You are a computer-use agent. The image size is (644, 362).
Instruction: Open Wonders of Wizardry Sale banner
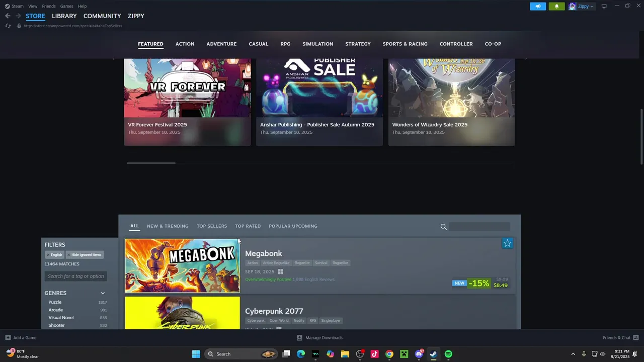tap(452, 102)
